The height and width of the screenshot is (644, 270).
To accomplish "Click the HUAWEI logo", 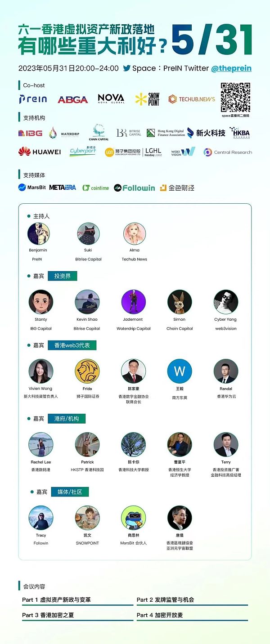I will (40, 152).
